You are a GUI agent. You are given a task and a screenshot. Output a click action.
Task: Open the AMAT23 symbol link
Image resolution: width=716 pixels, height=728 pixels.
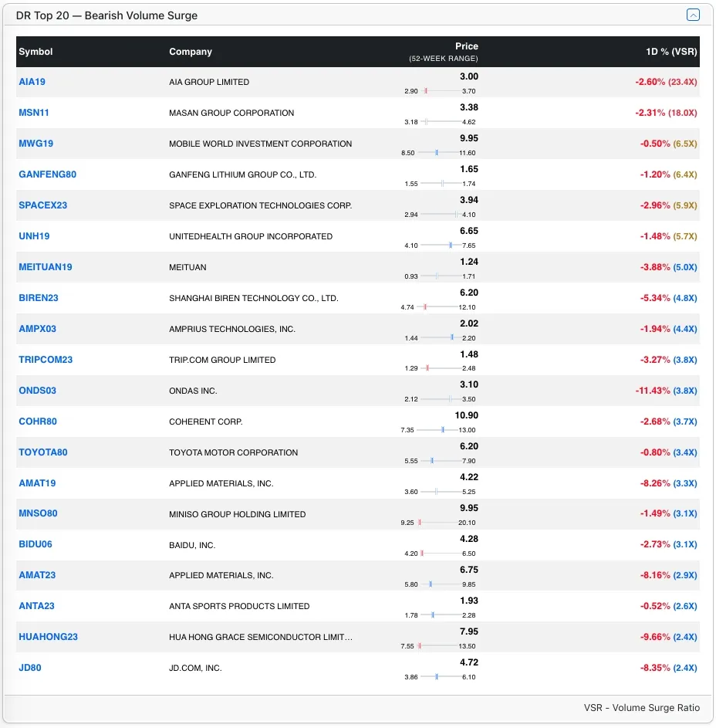(37, 575)
